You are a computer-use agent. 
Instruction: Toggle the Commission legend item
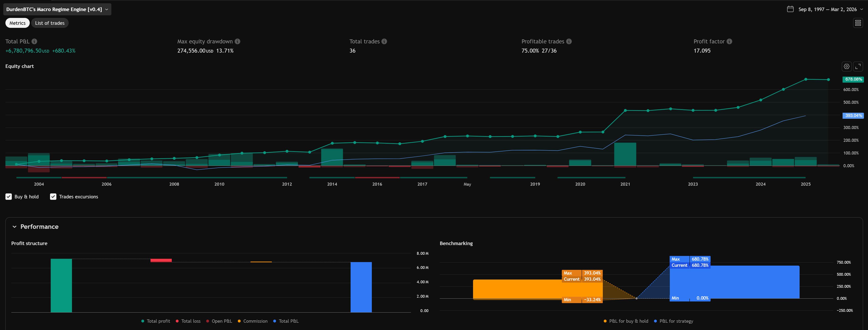click(x=253, y=321)
